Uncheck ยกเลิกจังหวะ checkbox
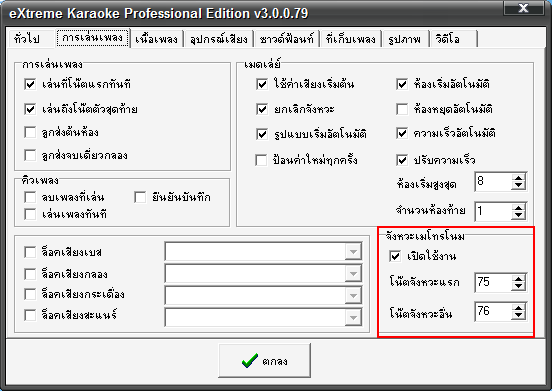 pos(262,109)
